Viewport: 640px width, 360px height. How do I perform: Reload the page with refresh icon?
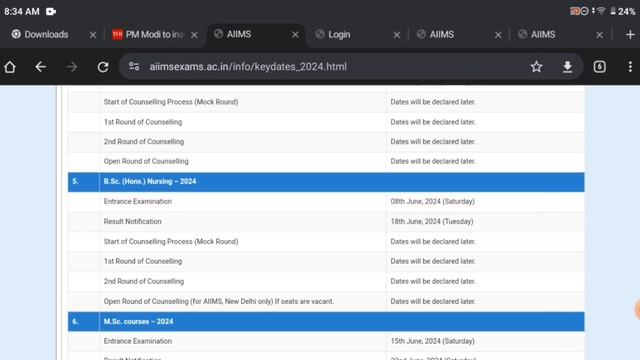pos(103,67)
